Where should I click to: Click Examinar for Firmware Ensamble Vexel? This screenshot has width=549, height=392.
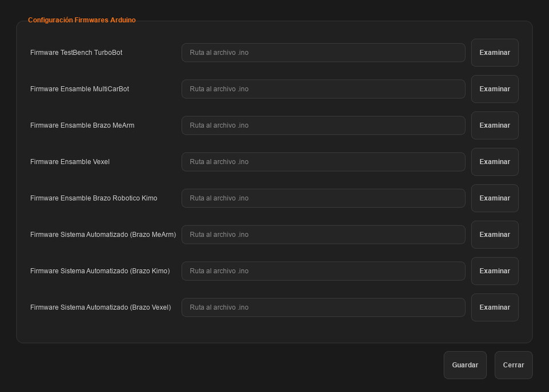click(494, 162)
